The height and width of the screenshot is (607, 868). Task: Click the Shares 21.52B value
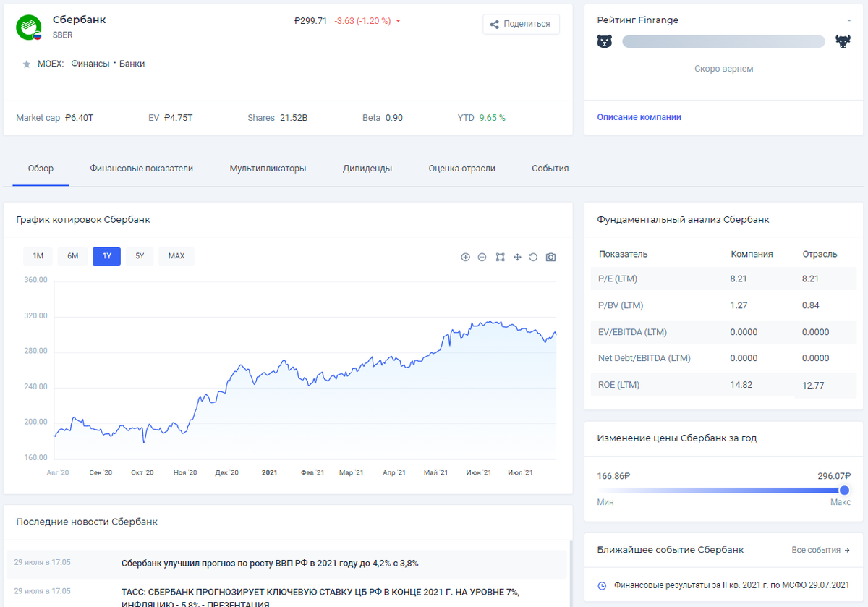pyautogui.click(x=294, y=118)
